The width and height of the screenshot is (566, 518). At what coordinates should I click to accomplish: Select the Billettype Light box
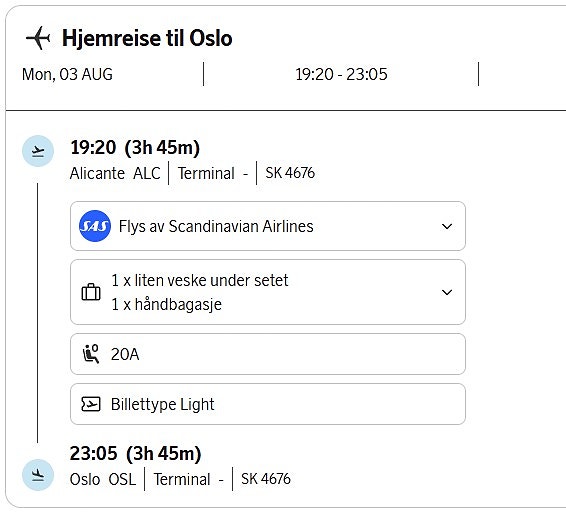tap(268, 404)
